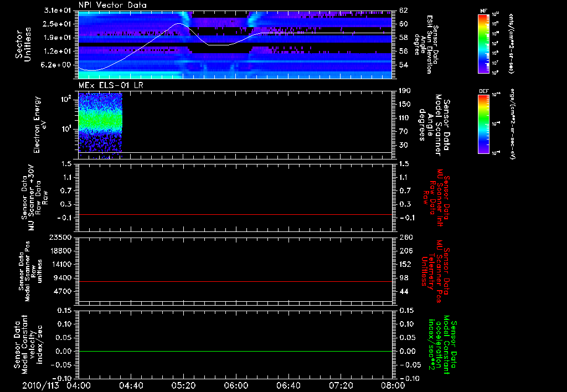
Task: Click the 3.1e+01 sector tick label
Action: (x=58, y=11)
